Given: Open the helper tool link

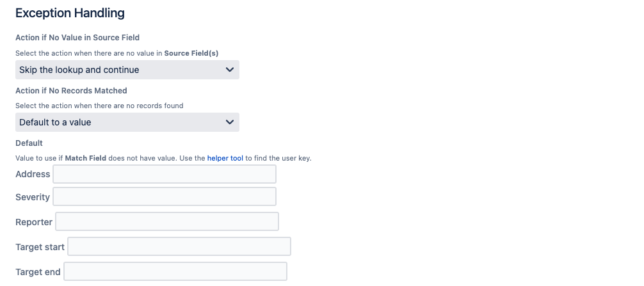Looking at the screenshot, I should click(x=225, y=158).
